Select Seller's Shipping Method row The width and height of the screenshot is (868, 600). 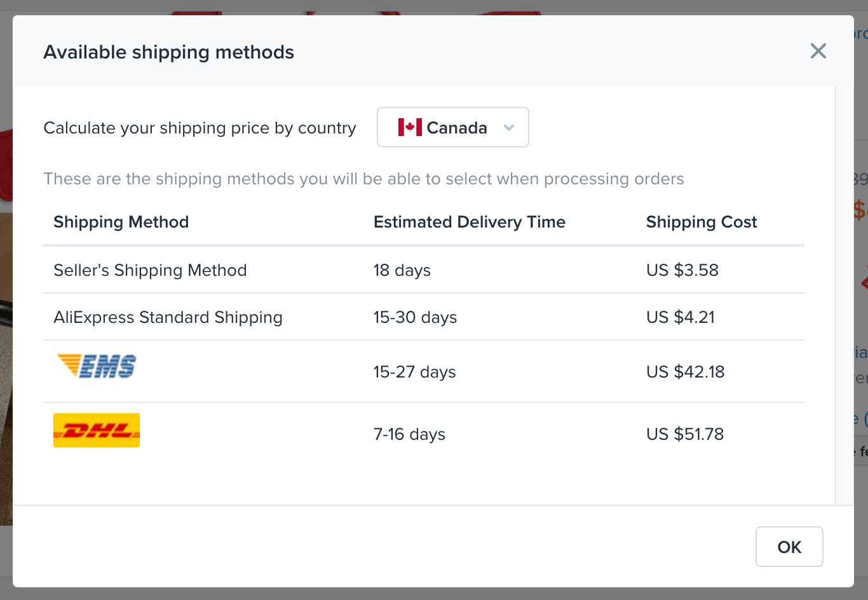coord(150,270)
